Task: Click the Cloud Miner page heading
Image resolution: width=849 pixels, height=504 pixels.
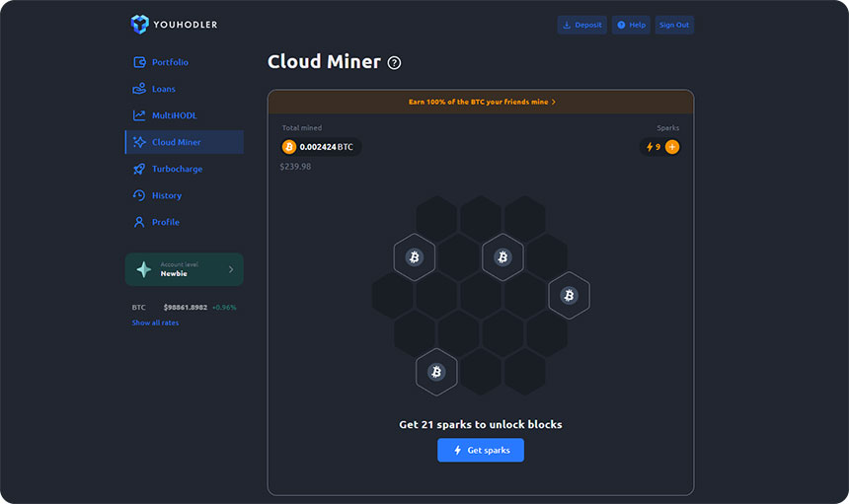Action: point(324,62)
